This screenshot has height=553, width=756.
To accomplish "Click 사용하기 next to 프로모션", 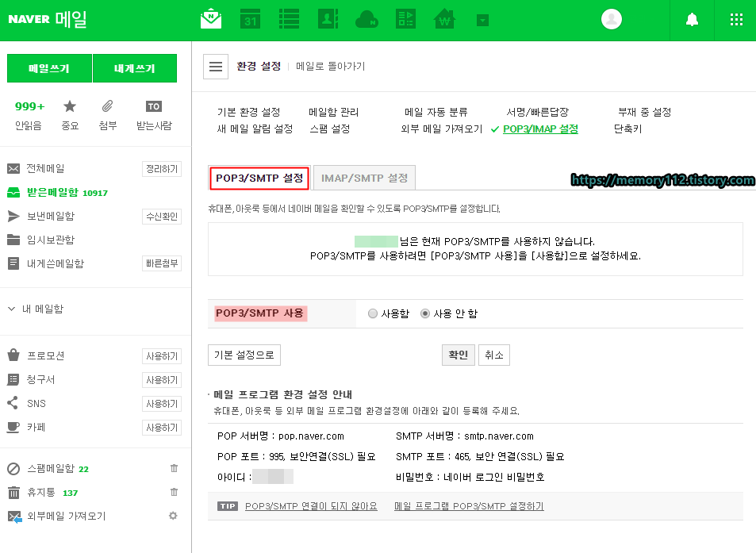I will tap(162, 356).
